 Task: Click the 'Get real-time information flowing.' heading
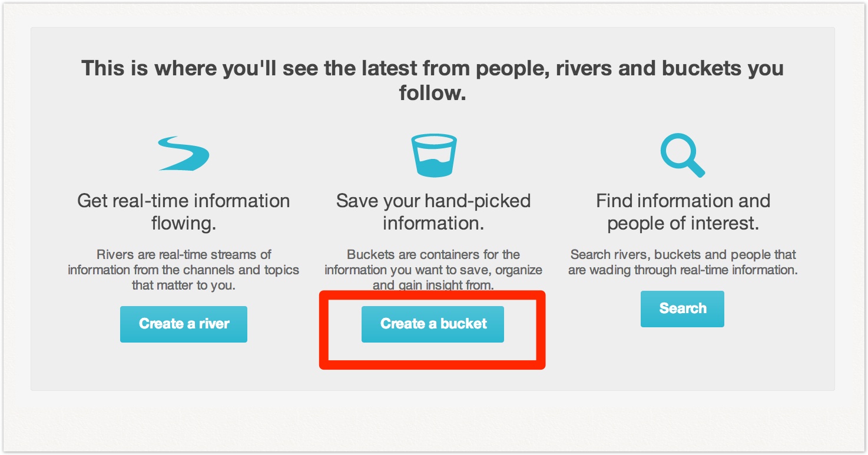point(183,212)
